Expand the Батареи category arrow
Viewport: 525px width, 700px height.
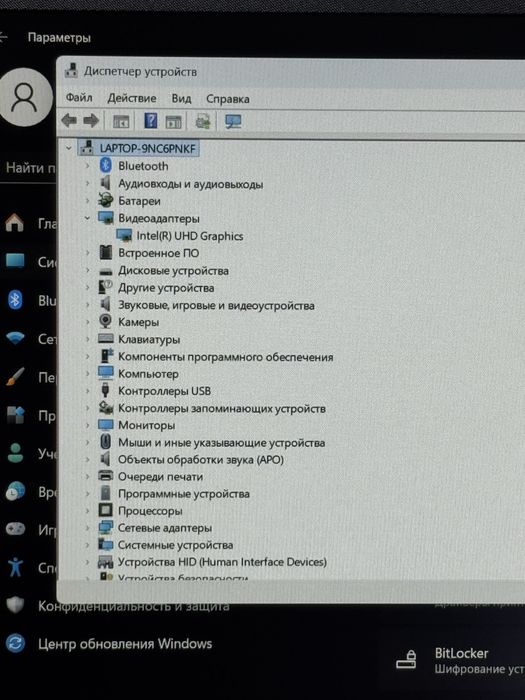coord(88,201)
